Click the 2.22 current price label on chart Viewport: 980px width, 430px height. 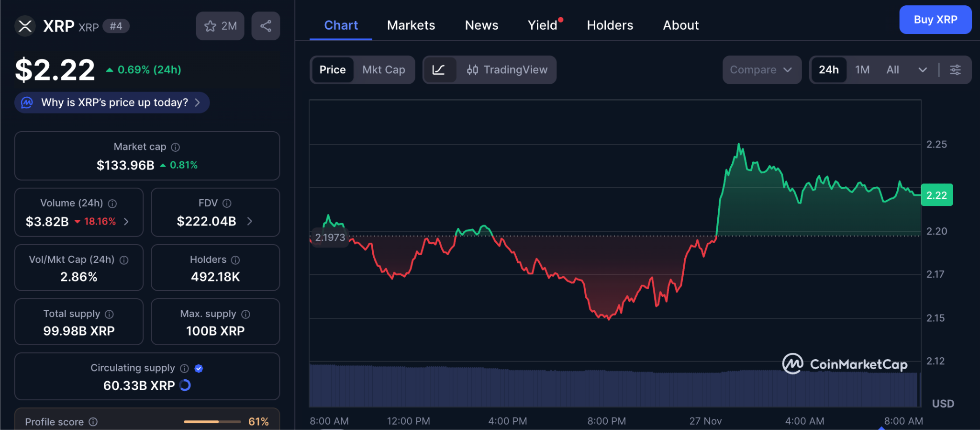(x=936, y=195)
